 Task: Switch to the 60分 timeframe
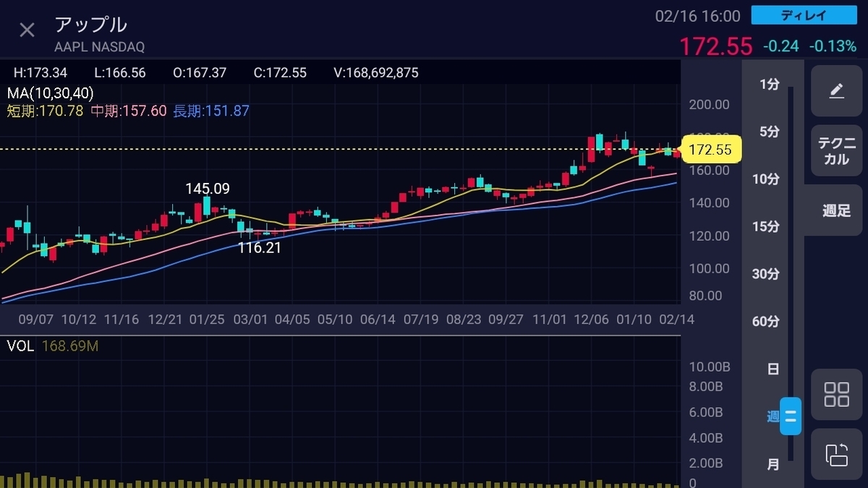[x=766, y=322]
